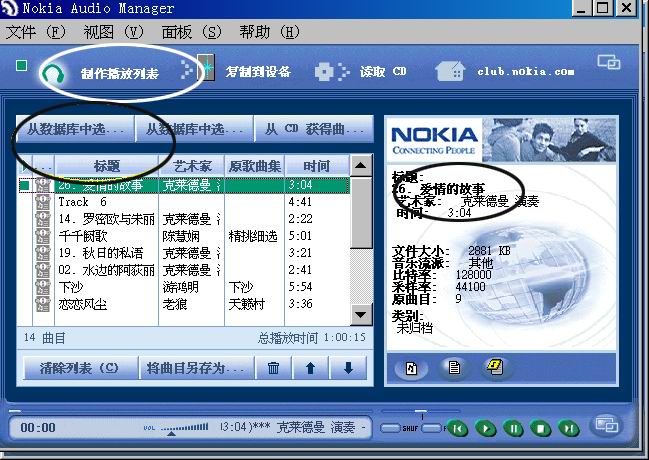
Task: Click the 00:00 elapsed time display
Action: 38,427
